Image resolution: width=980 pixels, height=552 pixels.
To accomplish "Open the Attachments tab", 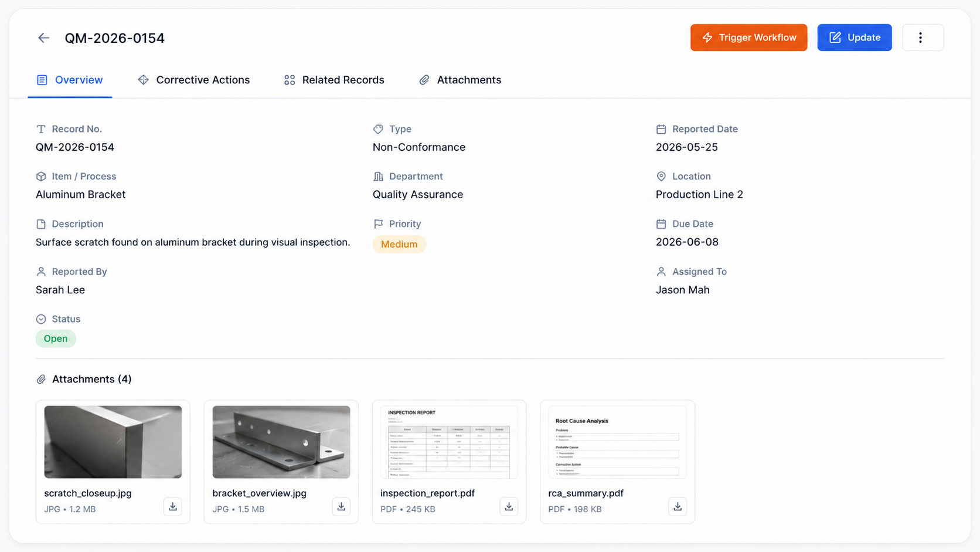I will tap(460, 80).
